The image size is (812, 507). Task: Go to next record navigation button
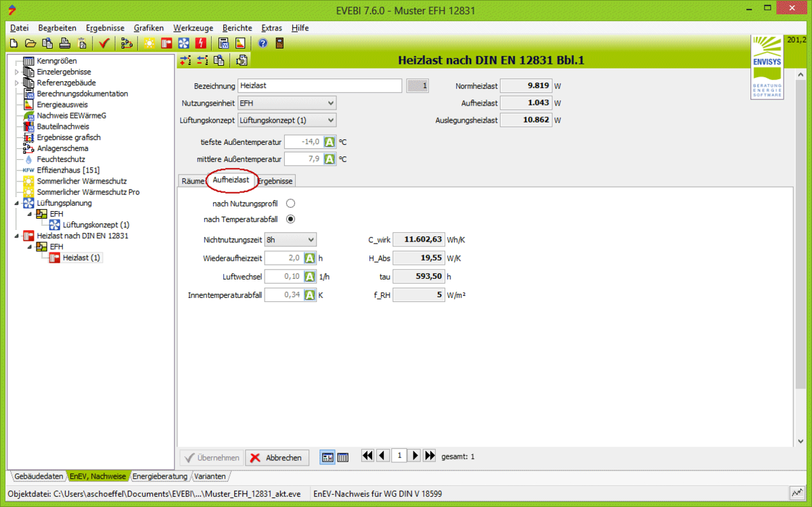pyautogui.click(x=415, y=456)
